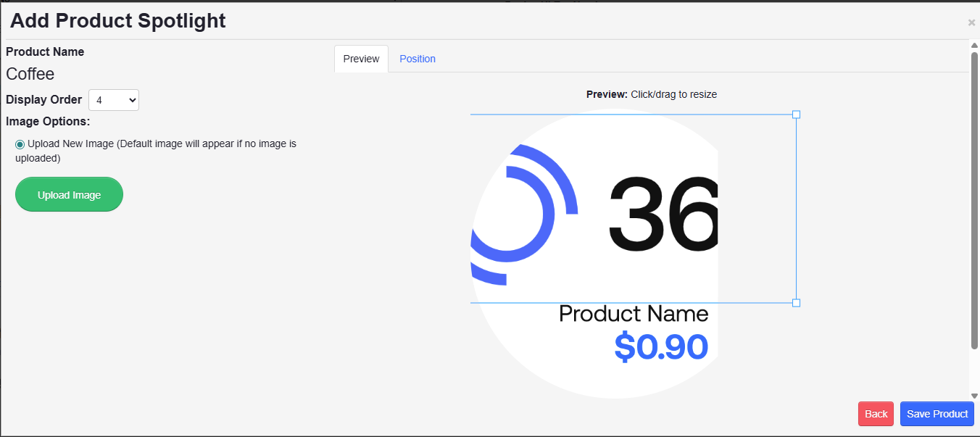Click the Save Product button
The height and width of the screenshot is (437, 980).
(937, 413)
